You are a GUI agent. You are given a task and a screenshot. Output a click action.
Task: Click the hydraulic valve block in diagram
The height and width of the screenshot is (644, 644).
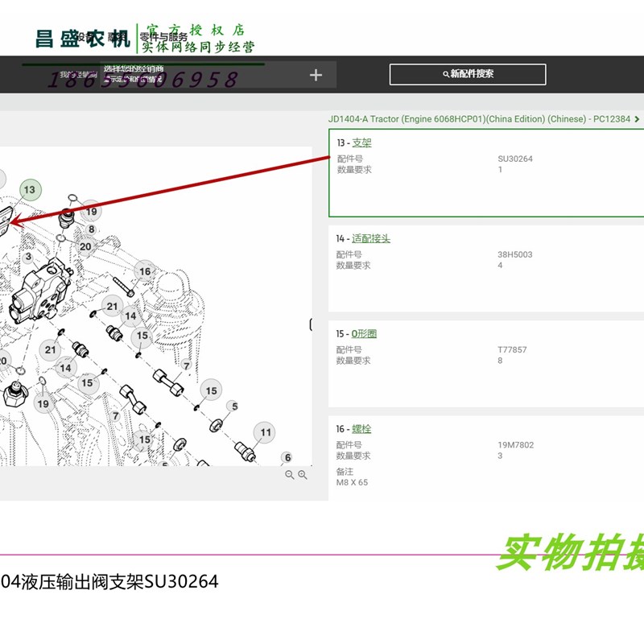[x=41, y=291]
